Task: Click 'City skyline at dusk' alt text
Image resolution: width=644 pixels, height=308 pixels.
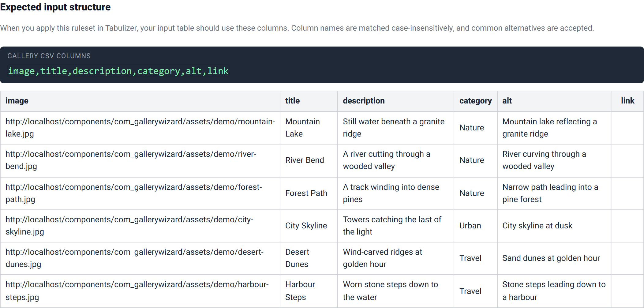Action: (x=537, y=226)
